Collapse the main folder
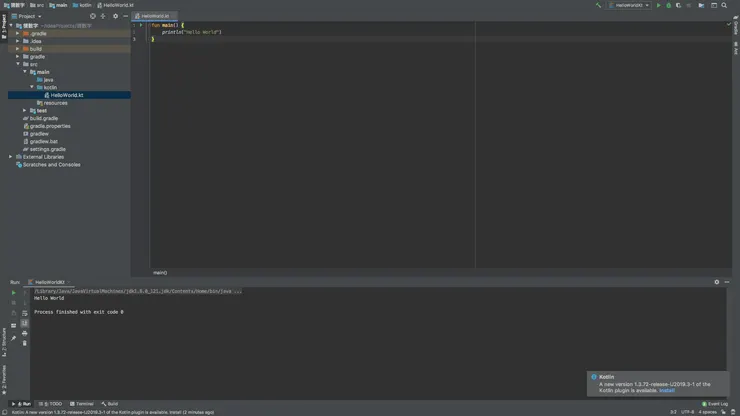This screenshot has height=416, width=740. (25, 72)
